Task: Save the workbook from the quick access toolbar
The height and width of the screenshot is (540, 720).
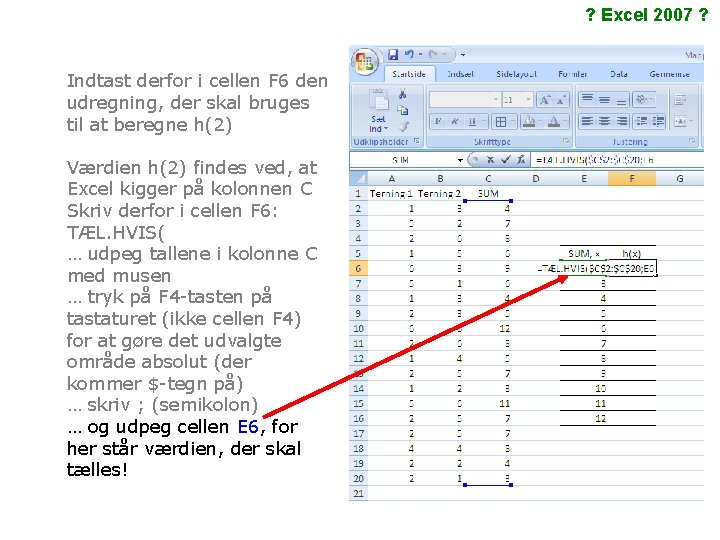Action: (x=393, y=55)
